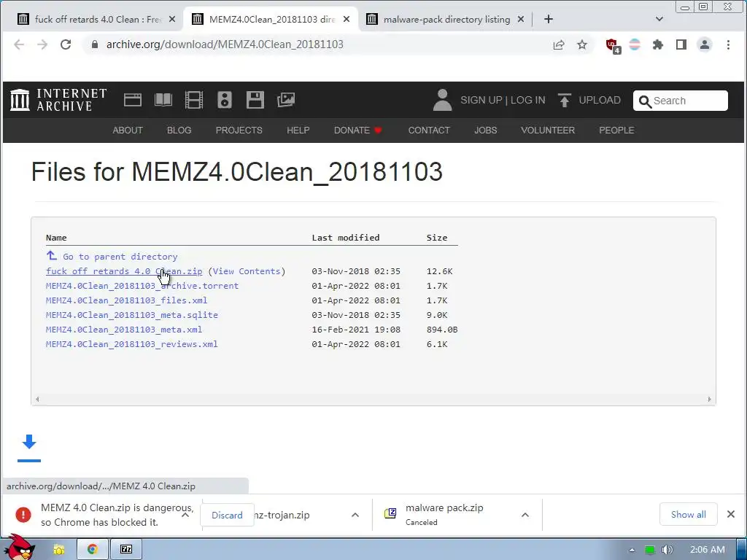Open the Audio speaker icon
Viewport: 747px width, 560px height.
coord(225,100)
